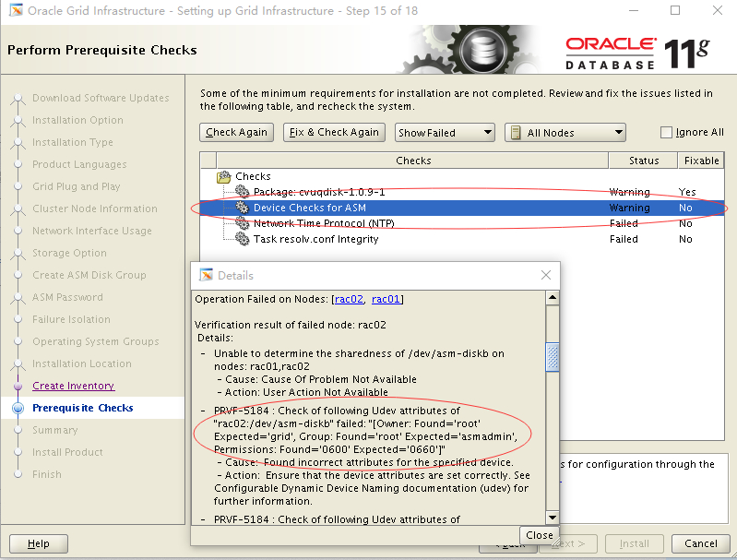
Task: Open the rac02 node link
Action: point(349,299)
